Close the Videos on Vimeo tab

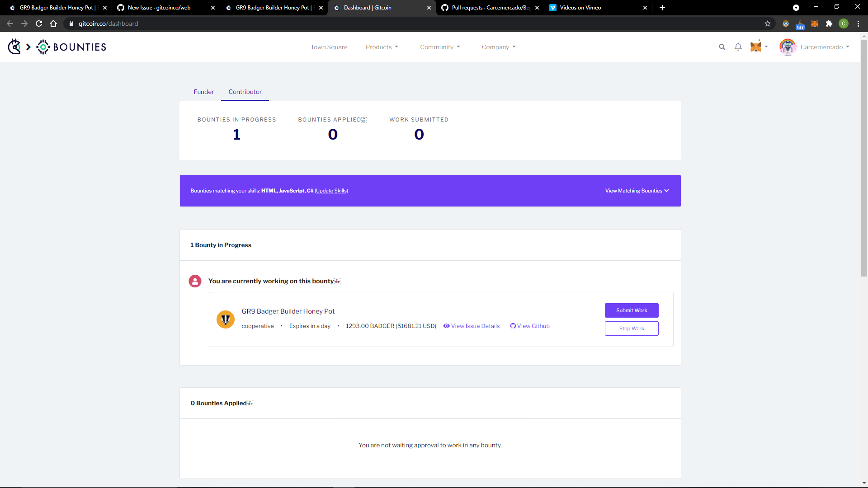pyautogui.click(x=645, y=8)
